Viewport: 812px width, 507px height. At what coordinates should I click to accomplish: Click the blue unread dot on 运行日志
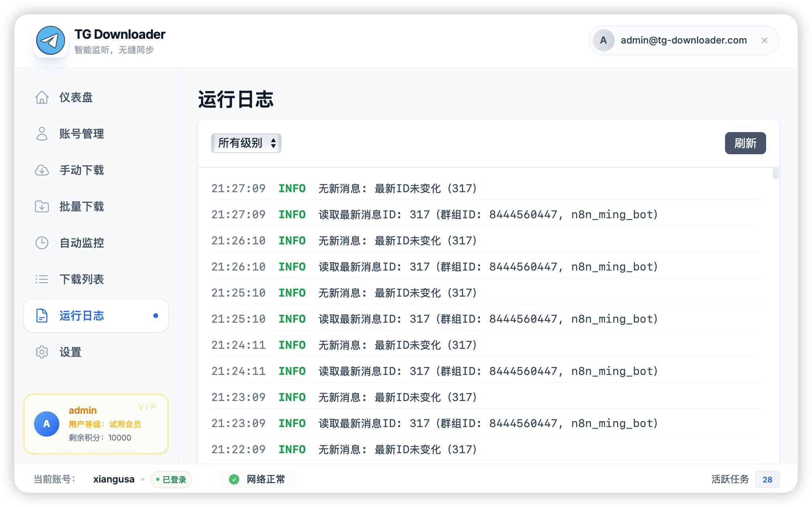(x=156, y=316)
